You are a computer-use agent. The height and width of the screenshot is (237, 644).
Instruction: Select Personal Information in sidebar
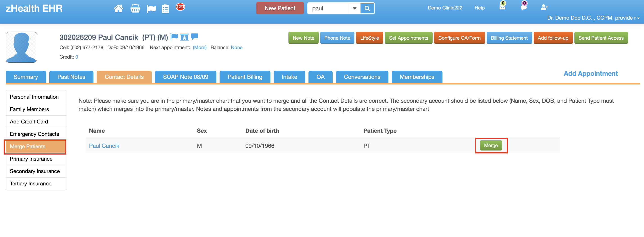coord(36,97)
